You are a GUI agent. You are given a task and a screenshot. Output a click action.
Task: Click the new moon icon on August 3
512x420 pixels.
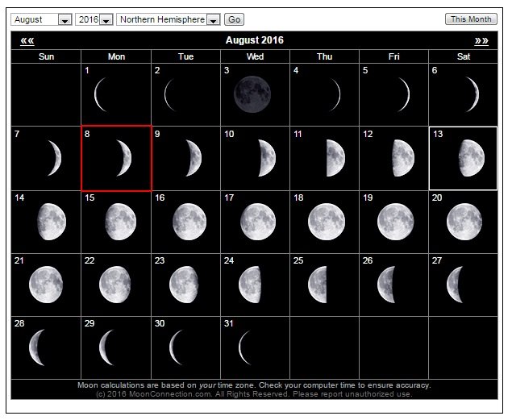point(252,94)
